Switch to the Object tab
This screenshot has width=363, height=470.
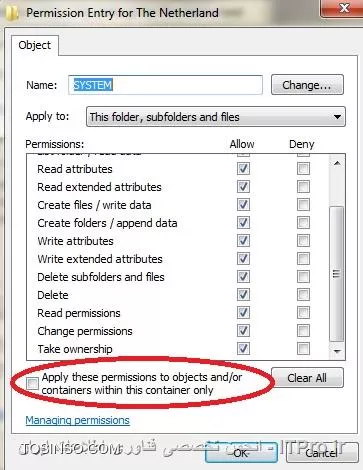[x=35, y=45]
